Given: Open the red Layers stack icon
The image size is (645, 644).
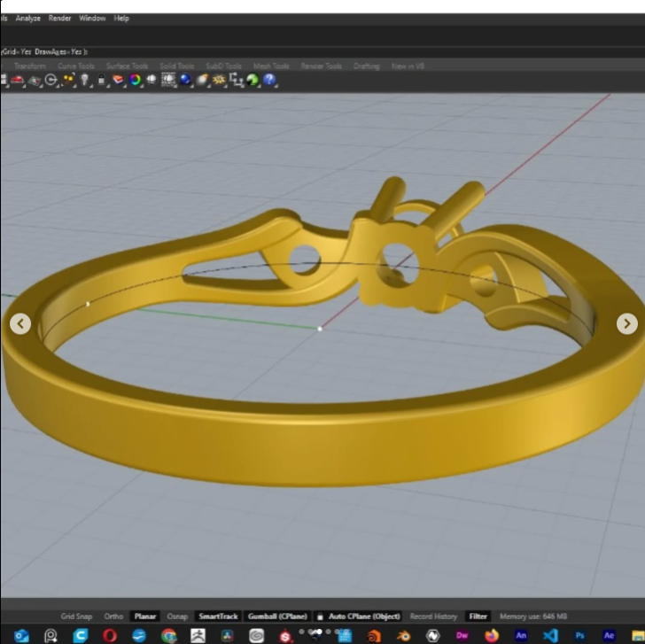Looking at the screenshot, I should coord(118,80).
